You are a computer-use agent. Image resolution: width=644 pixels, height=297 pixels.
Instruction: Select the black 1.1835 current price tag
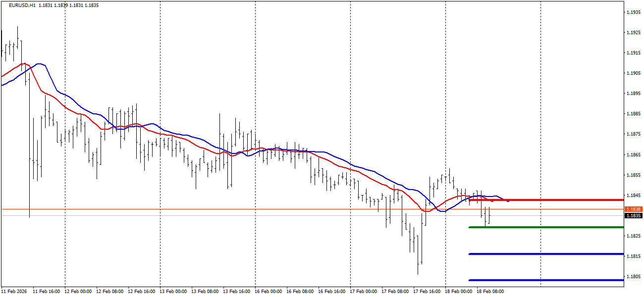[634, 216]
